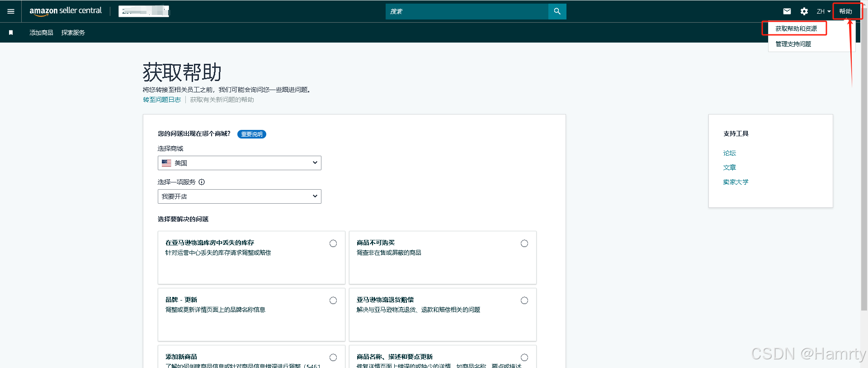Click the 支持工具 panel heading
Viewport: 868px width, 368px height.
[736, 134]
